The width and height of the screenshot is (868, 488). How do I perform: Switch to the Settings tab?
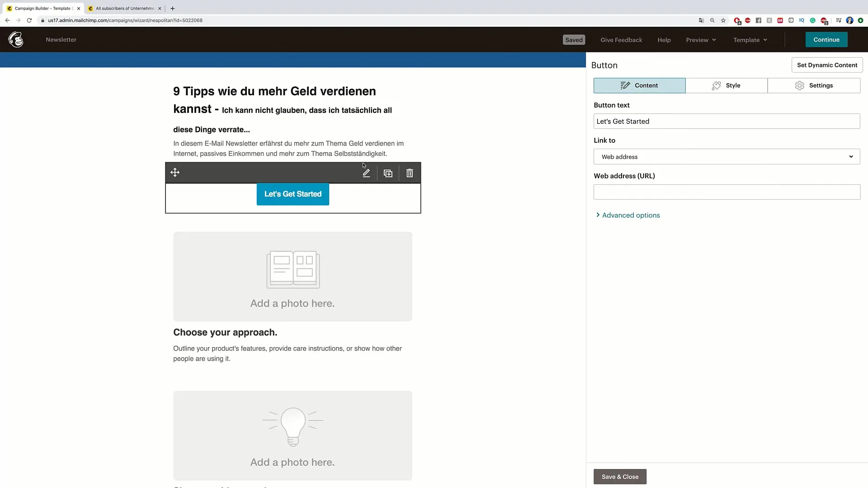click(x=814, y=85)
